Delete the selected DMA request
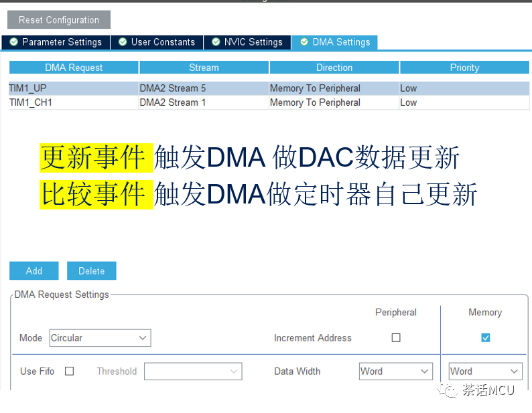532x413 pixels. [92, 270]
